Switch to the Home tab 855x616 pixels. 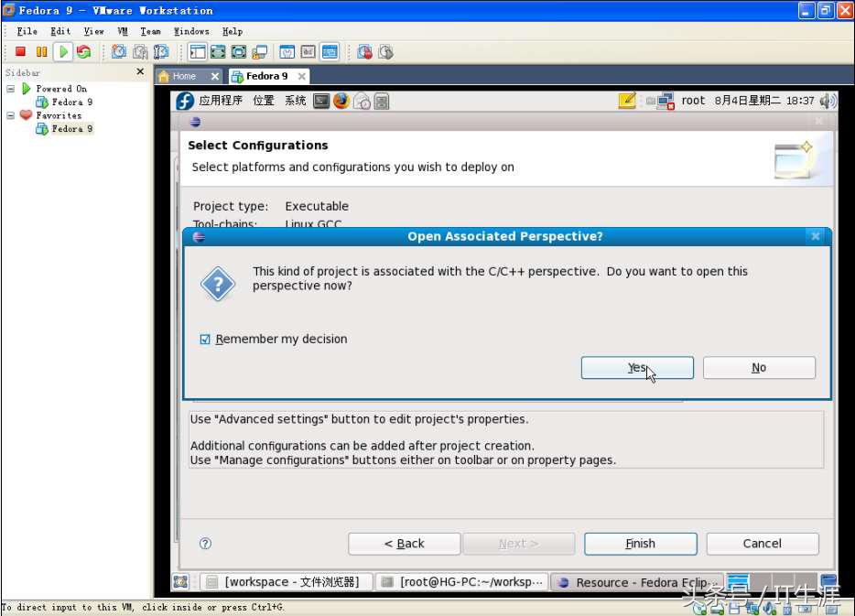tap(188, 76)
